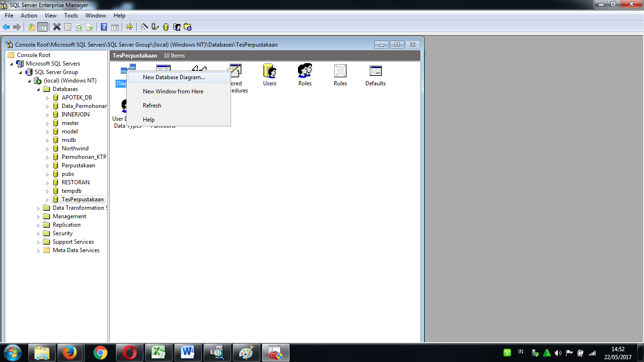Choose New Window from Here
This screenshot has height=362, width=644.
pos(179,91)
